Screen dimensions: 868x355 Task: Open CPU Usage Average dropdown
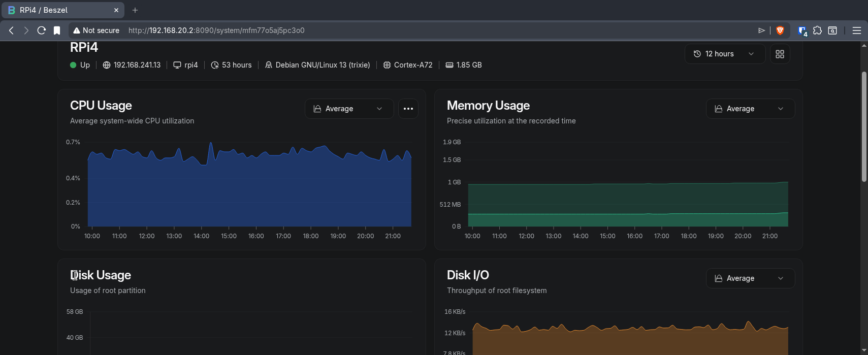349,109
